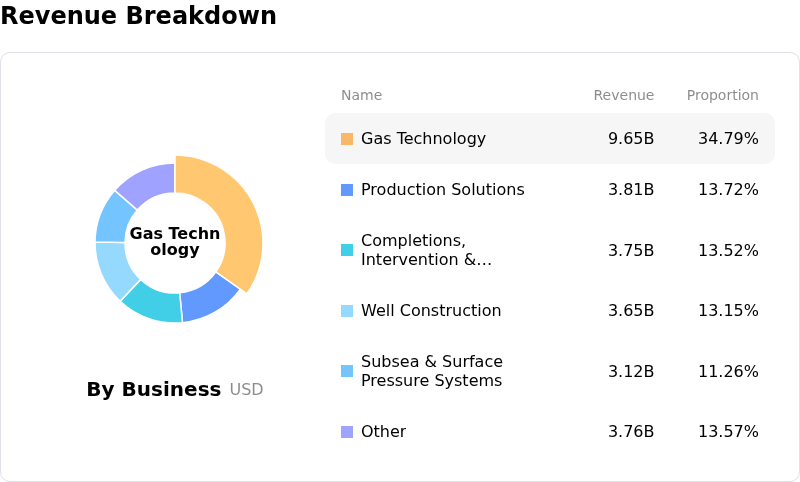Click the blue Production Solutions legend swatch
Viewport: 800px width, 482px height.
click(x=347, y=190)
